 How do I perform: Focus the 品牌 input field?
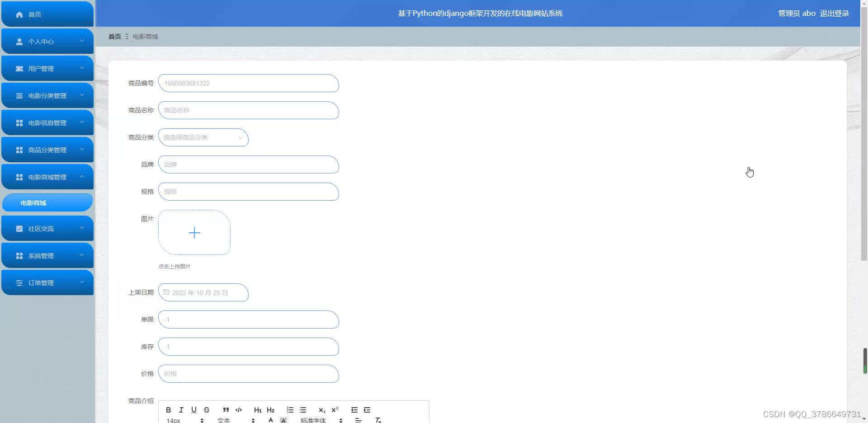coord(249,164)
